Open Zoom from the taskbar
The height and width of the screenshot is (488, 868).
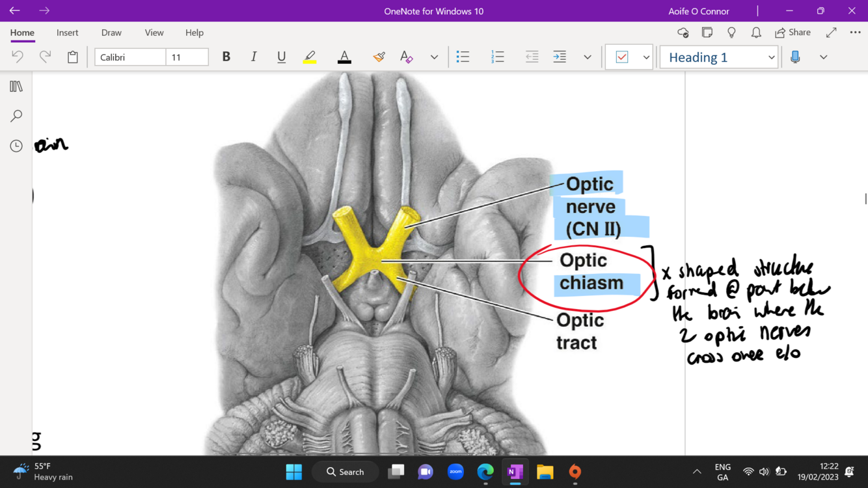[x=455, y=472]
